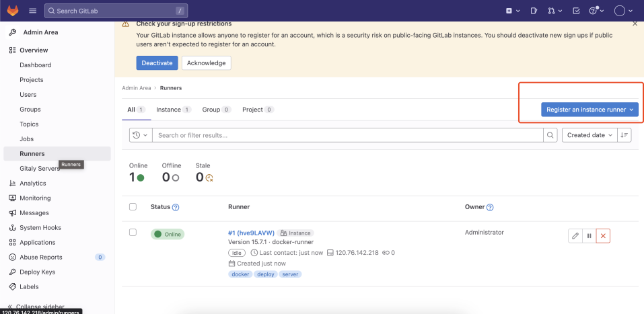Click the Online runners count

(137, 178)
